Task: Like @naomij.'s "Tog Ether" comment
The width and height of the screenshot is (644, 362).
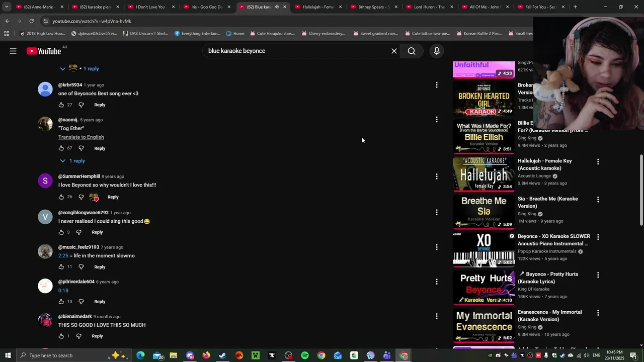Action: tap(61, 148)
